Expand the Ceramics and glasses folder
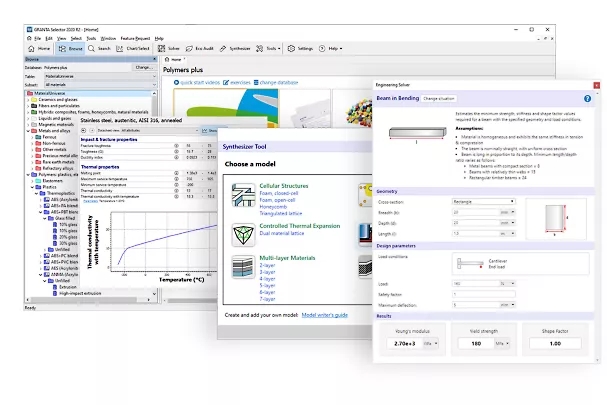 [28, 100]
